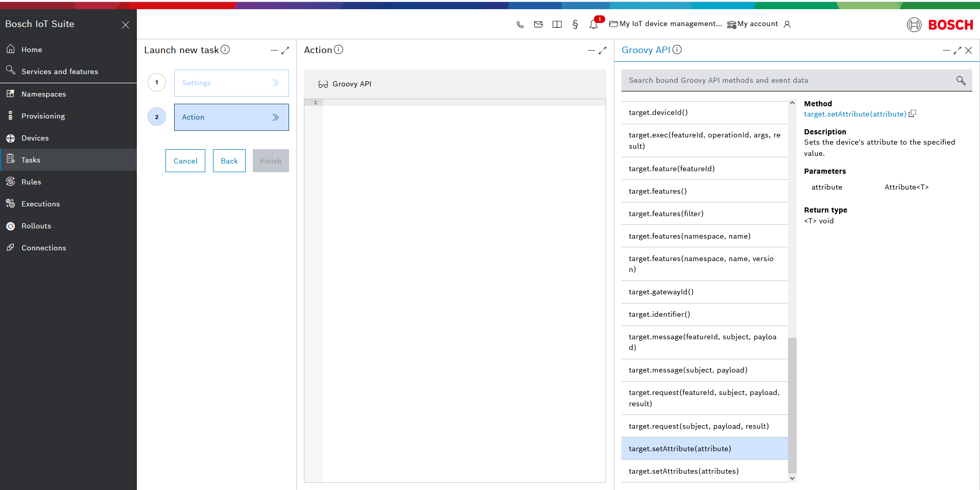Select Tasks in sidebar

(x=68, y=160)
